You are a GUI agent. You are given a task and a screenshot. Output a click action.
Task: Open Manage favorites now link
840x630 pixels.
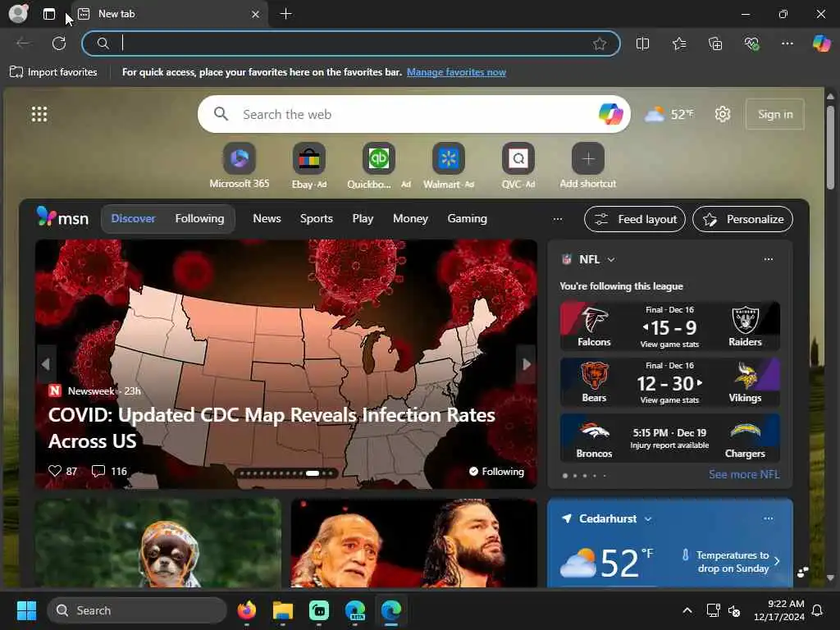[456, 72]
